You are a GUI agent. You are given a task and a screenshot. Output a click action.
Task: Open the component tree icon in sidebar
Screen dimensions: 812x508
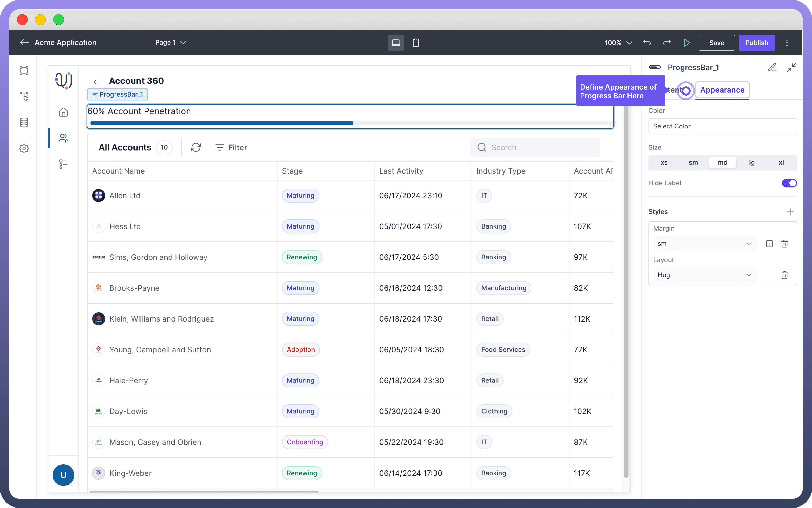click(24, 96)
